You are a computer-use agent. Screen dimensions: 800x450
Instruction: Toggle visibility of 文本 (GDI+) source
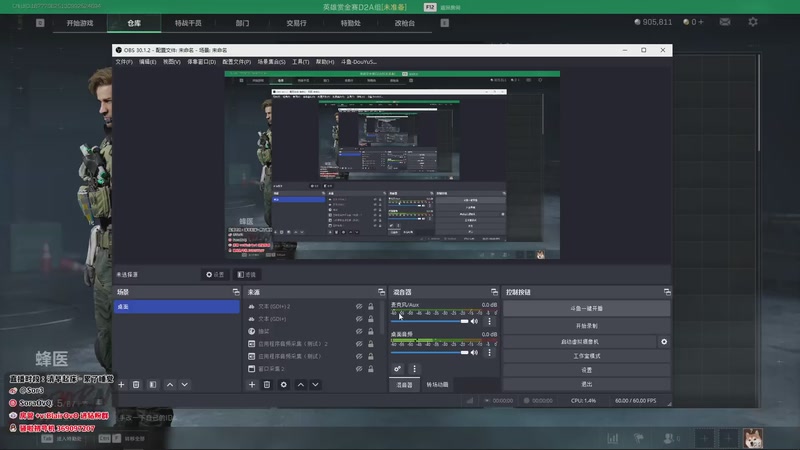tap(359, 319)
